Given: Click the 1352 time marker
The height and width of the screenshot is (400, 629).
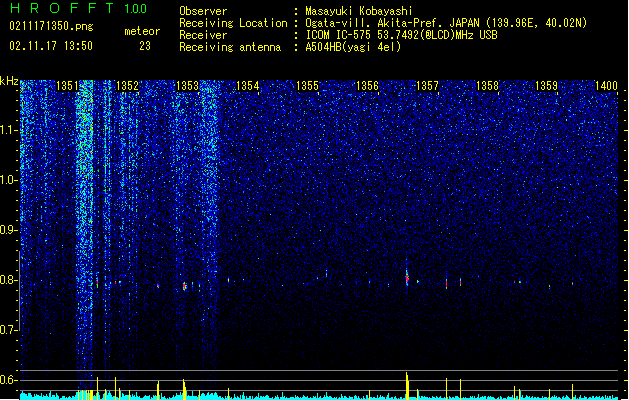Looking at the screenshot, I should pos(127,86).
